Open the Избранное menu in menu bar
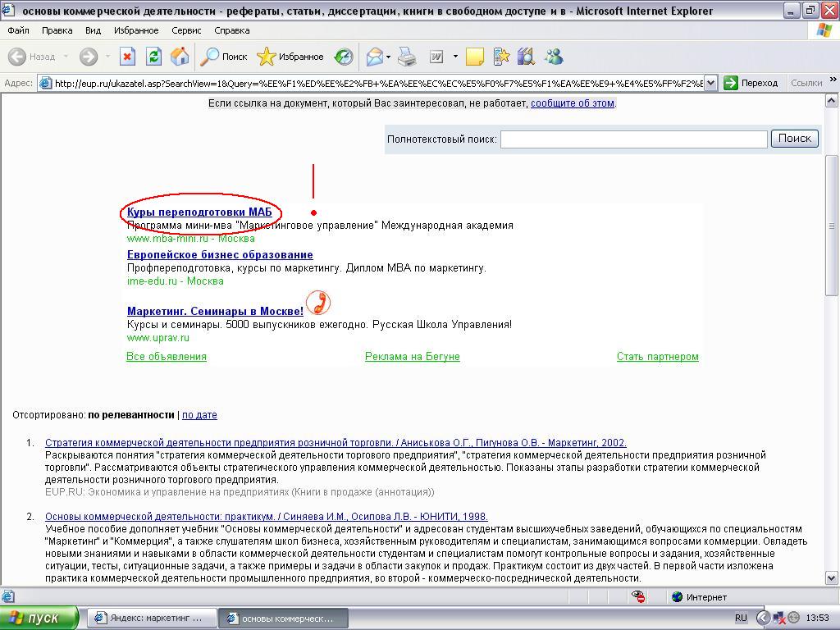 (x=136, y=30)
